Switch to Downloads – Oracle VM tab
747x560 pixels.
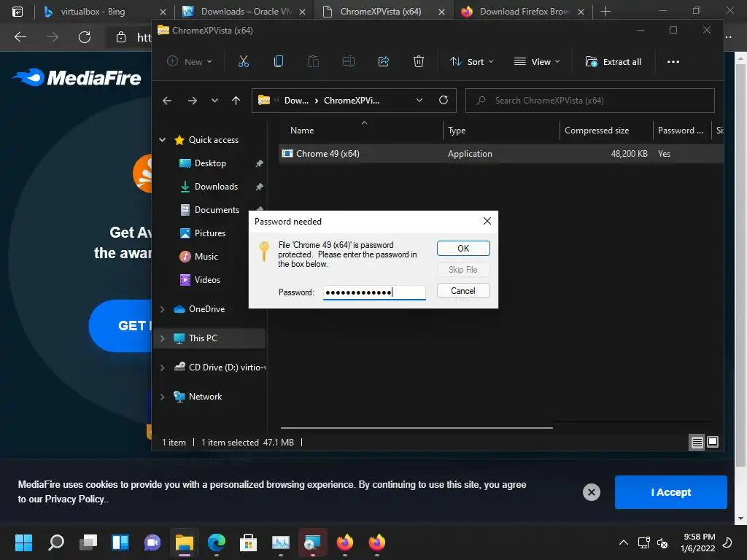coord(244,12)
